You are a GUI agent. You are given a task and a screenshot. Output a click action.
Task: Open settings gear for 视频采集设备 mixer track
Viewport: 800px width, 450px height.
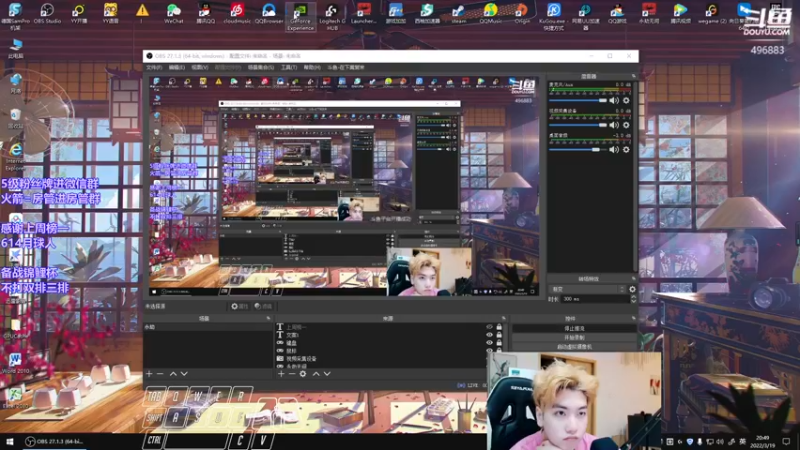click(x=626, y=125)
